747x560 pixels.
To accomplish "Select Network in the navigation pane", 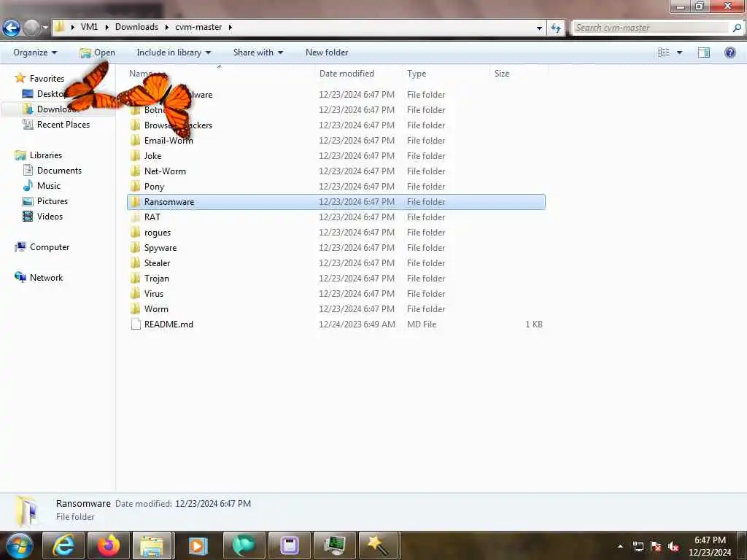I will (x=46, y=278).
